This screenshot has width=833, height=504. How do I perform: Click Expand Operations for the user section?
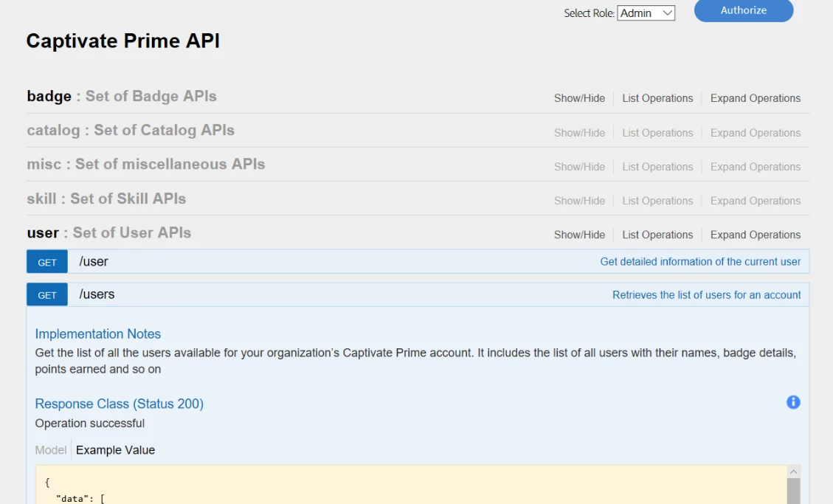[x=755, y=235]
